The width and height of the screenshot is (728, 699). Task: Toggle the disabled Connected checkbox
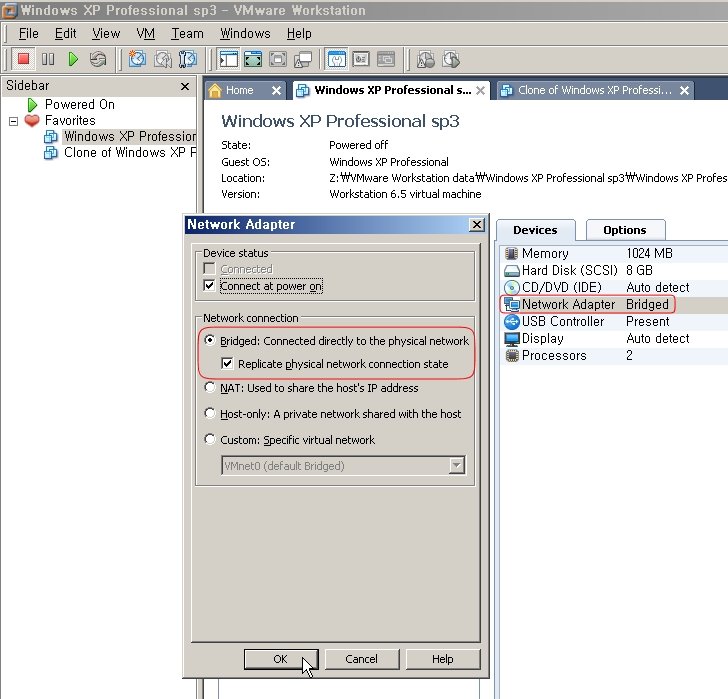209,269
